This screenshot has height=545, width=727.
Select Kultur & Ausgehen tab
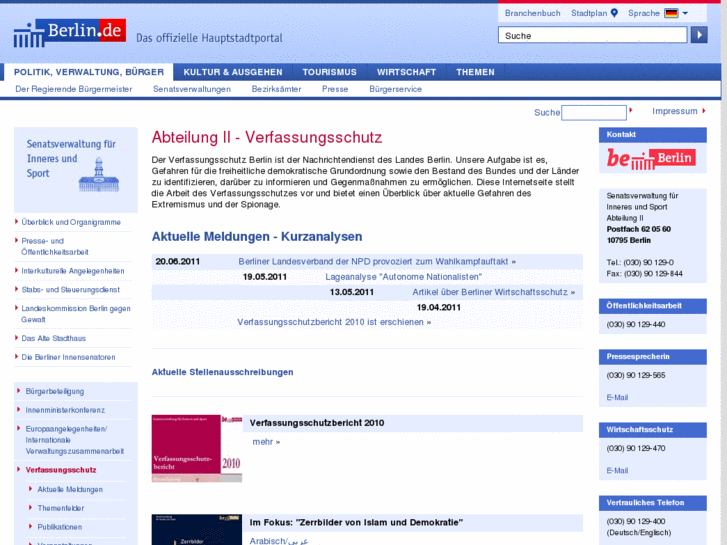(233, 72)
